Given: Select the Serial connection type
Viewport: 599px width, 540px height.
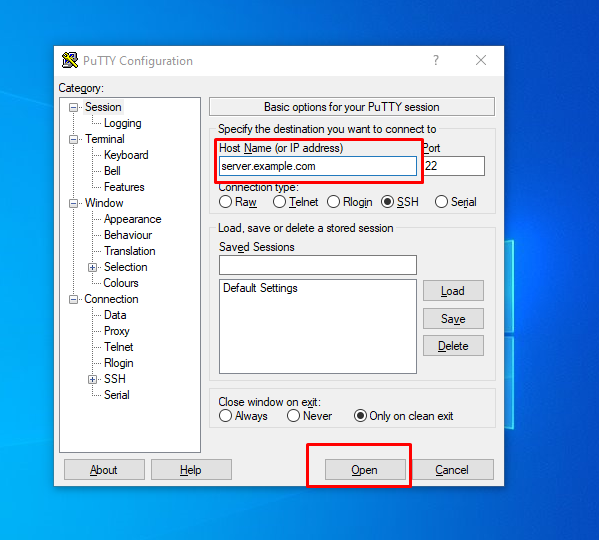Looking at the screenshot, I should (441, 202).
